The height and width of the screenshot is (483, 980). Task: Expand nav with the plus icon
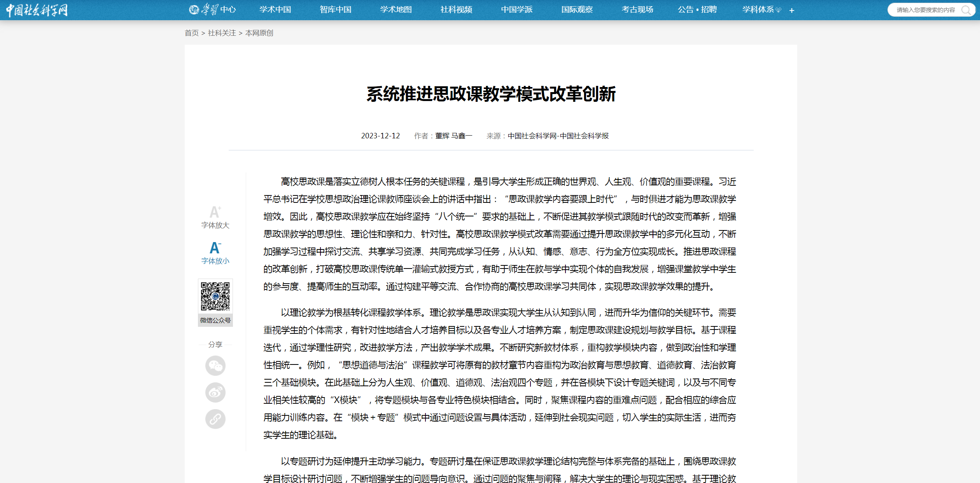792,10
